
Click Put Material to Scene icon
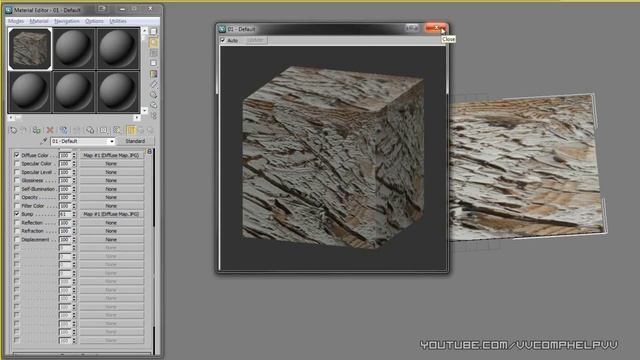[24, 130]
